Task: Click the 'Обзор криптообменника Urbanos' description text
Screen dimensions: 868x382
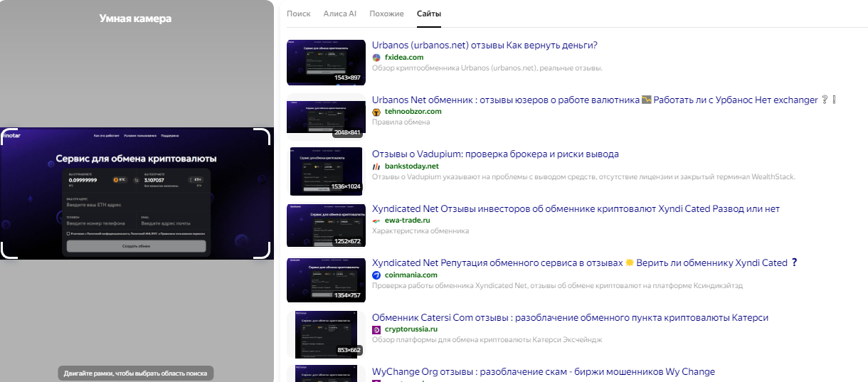Action: click(487, 68)
